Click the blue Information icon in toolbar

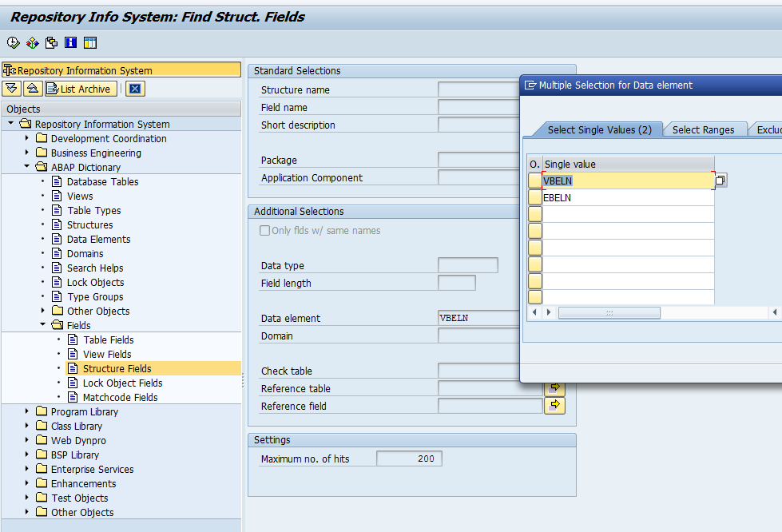pyautogui.click(x=71, y=43)
